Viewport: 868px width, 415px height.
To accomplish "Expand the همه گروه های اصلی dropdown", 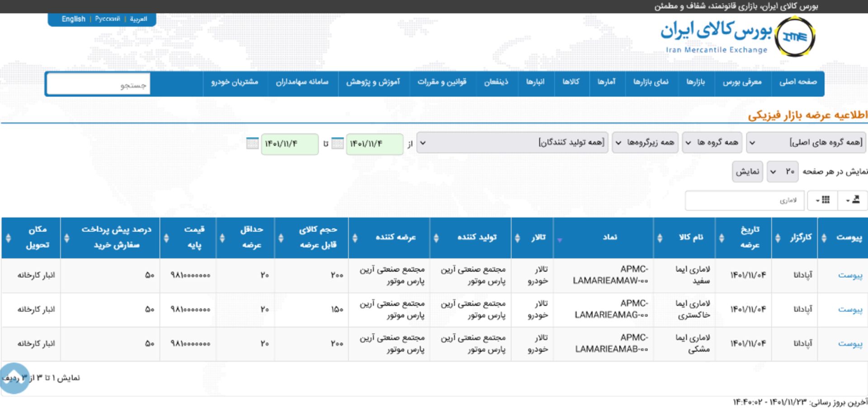I will [806, 143].
